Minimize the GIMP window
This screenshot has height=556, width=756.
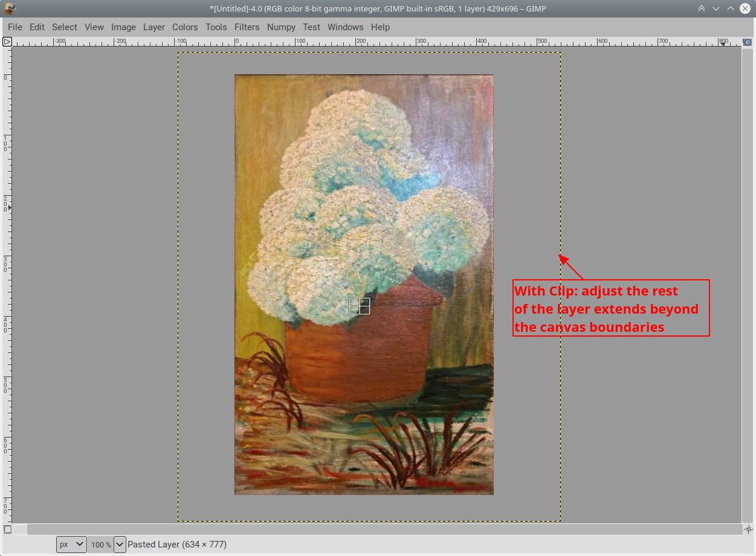(716, 8)
